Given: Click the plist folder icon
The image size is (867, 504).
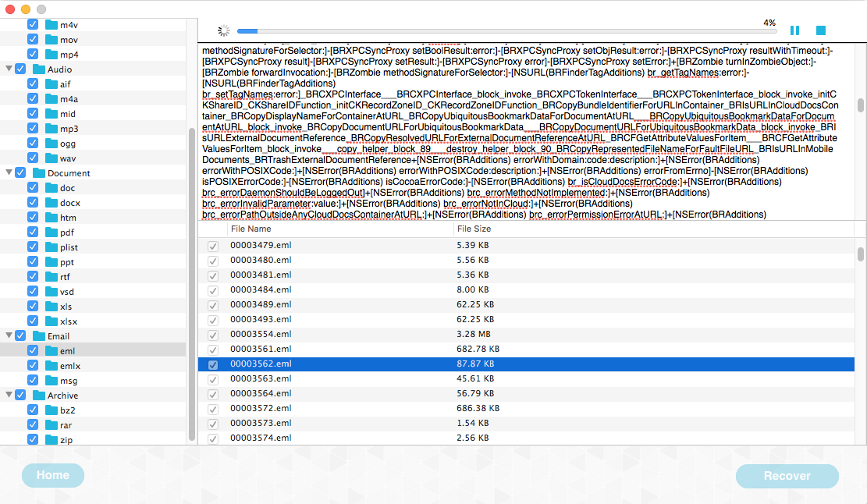Looking at the screenshot, I should click(52, 247).
